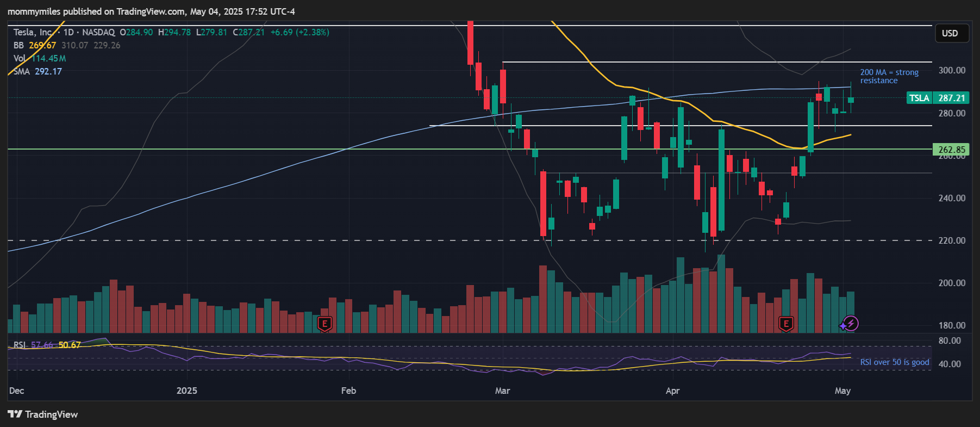Click the mommymiles published header text
980x427 pixels.
tap(152, 11)
